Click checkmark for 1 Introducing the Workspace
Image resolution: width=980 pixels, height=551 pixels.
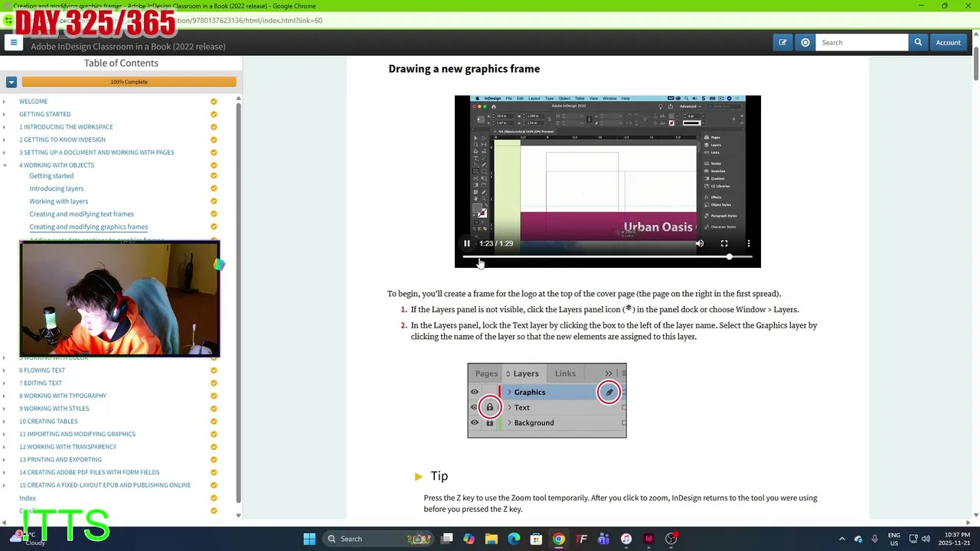(x=214, y=127)
